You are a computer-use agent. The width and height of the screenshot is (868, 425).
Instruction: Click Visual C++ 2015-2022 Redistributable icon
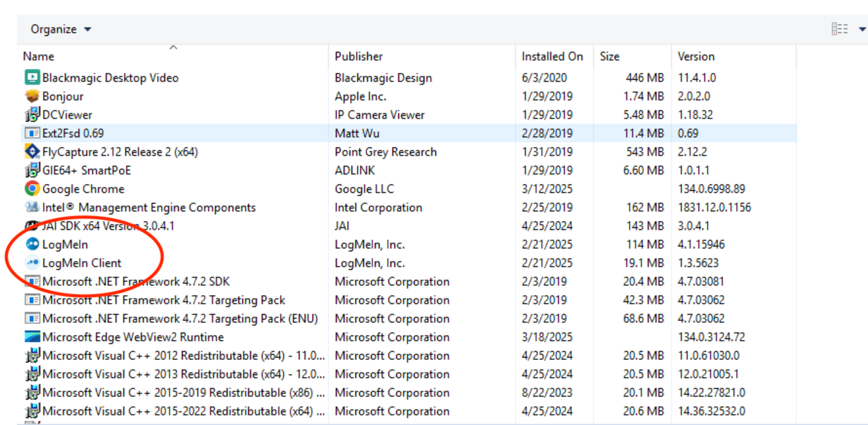(x=32, y=411)
